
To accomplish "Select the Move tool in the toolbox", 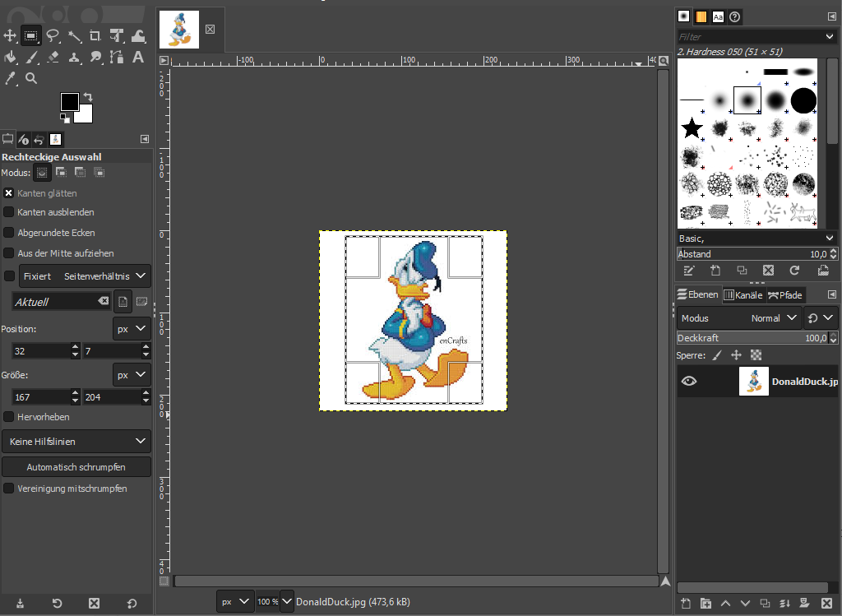I will click(x=10, y=35).
